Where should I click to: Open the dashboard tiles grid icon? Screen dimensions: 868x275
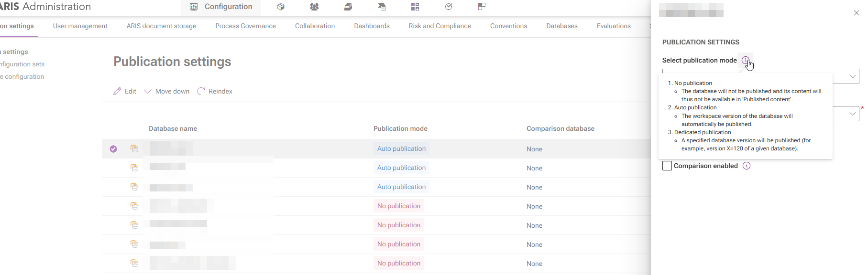click(415, 7)
